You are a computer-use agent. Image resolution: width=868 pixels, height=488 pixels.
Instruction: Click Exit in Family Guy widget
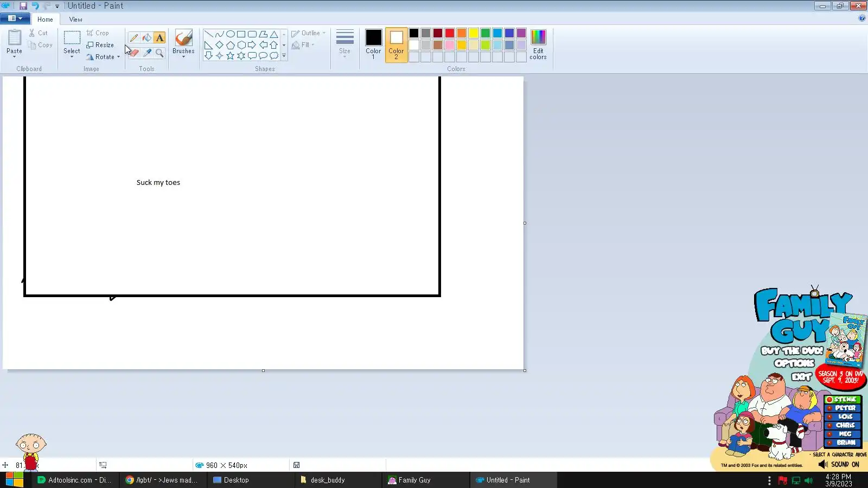pyautogui.click(x=801, y=376)
